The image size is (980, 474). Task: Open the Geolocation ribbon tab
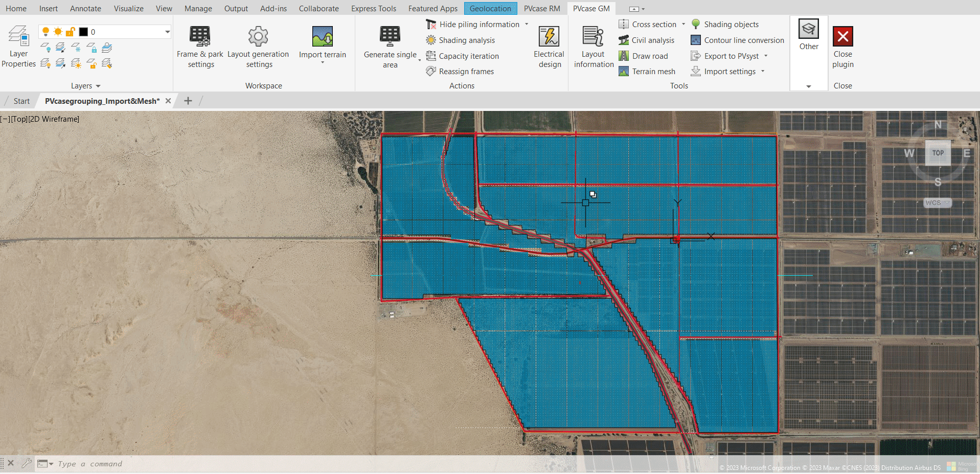coord(490,9)
